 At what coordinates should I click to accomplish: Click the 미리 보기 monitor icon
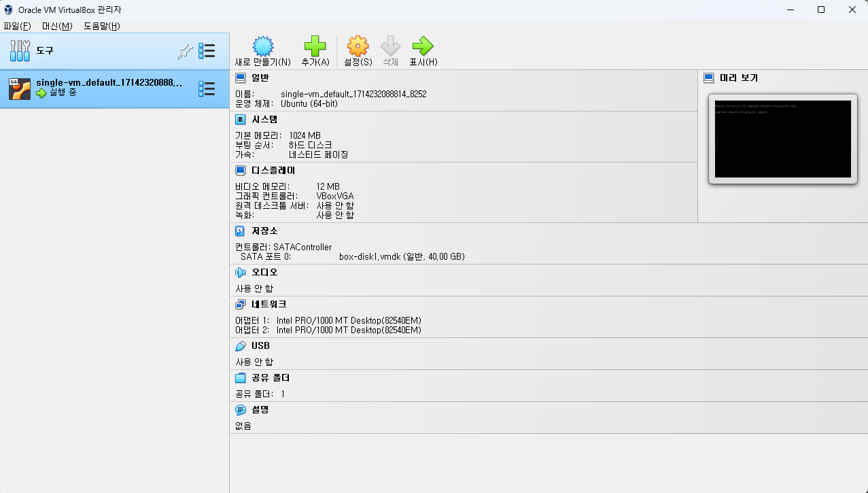[709, 78]
